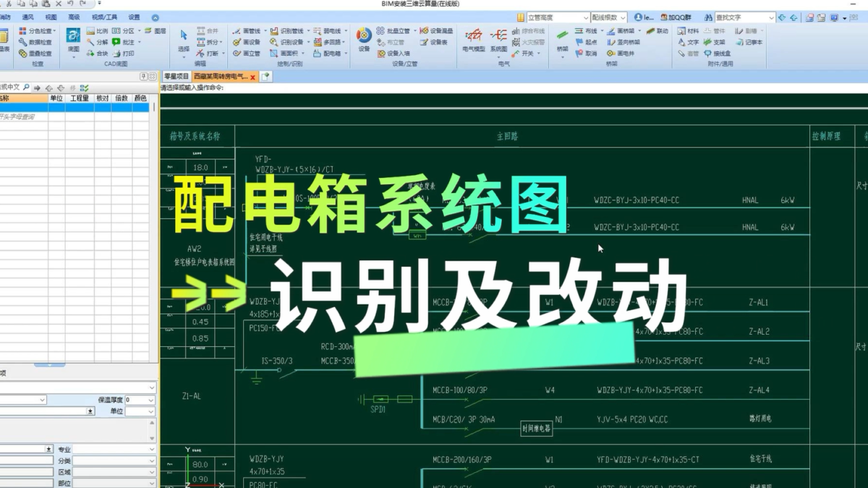Screen dimensions: 868x488
Task: Open the 区域 area dropdown
Action: (150, 472)
